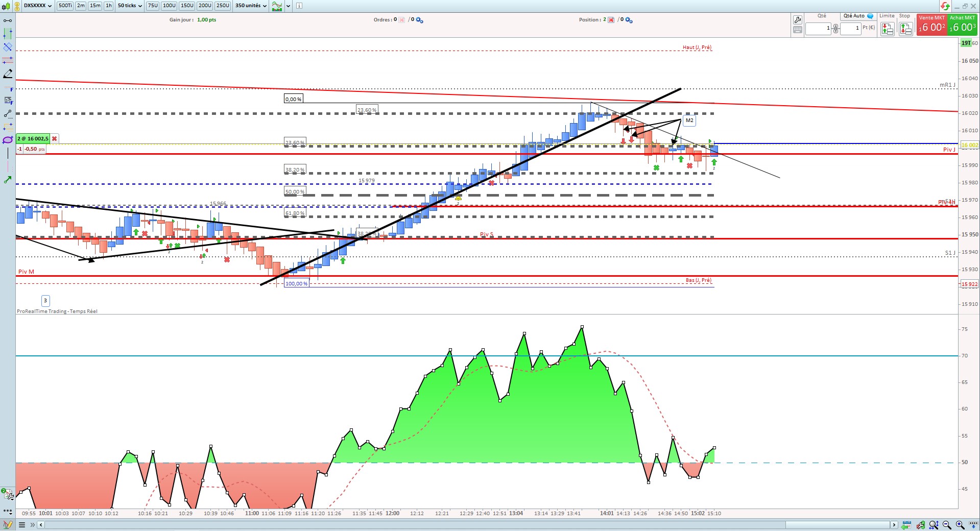The image size is (980, 531).
Task: Open position settings gear icon
Action: [x=629, y=20]
